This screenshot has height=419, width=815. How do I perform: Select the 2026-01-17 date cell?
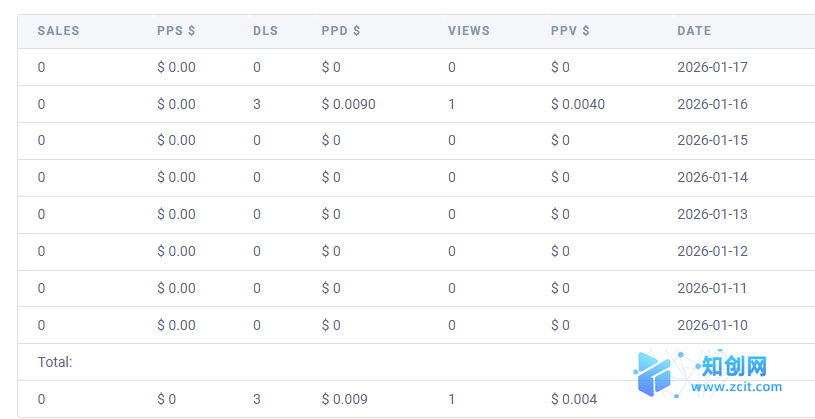712,67
